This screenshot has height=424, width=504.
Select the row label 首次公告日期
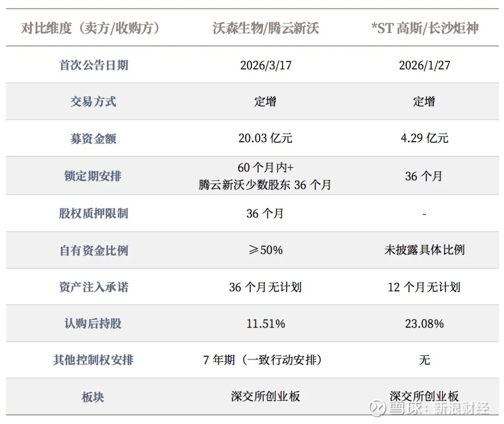pos(93,65)
